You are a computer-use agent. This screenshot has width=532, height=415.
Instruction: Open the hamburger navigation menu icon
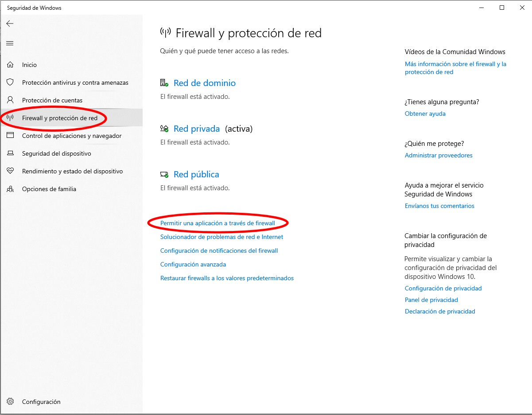(10, 43)
